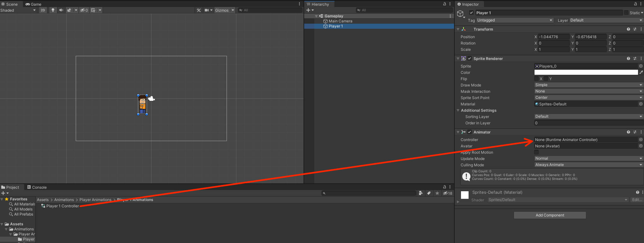The height and width of the screenshot is (243, 644).
Task: Open the Draw Mode dropdown
Action: [588, 85]
